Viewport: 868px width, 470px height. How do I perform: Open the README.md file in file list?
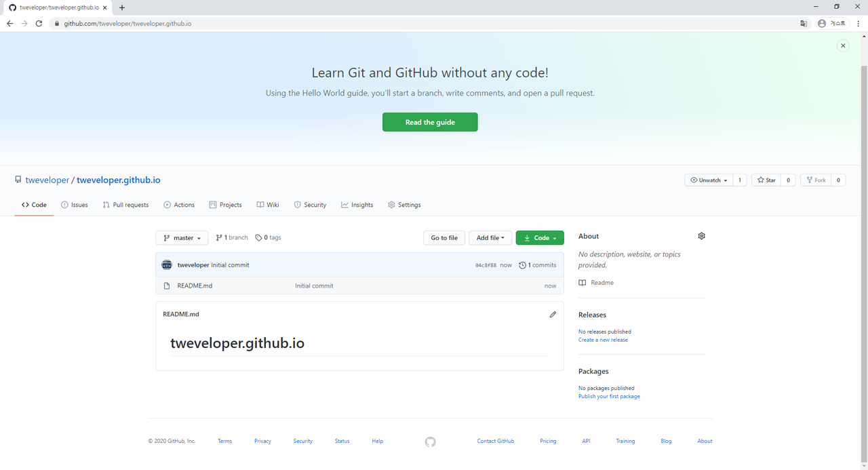(x=195, y=286)
